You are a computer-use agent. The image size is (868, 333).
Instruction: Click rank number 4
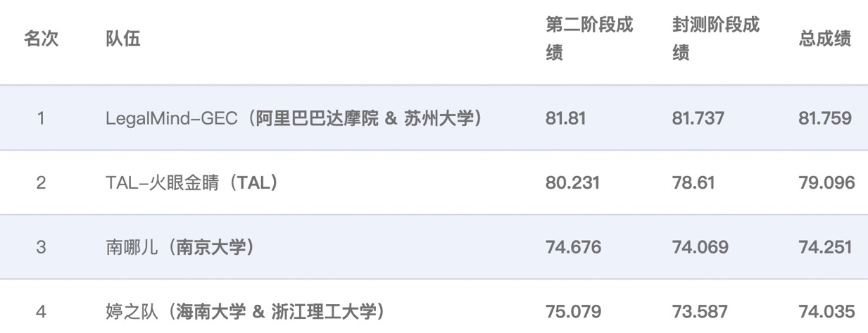coord(41,310)
